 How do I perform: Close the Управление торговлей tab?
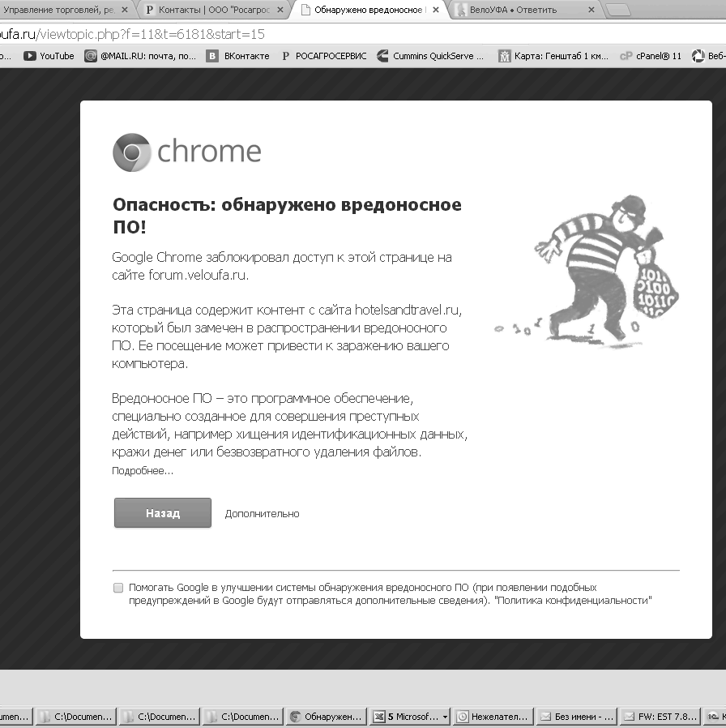point(124,10)
